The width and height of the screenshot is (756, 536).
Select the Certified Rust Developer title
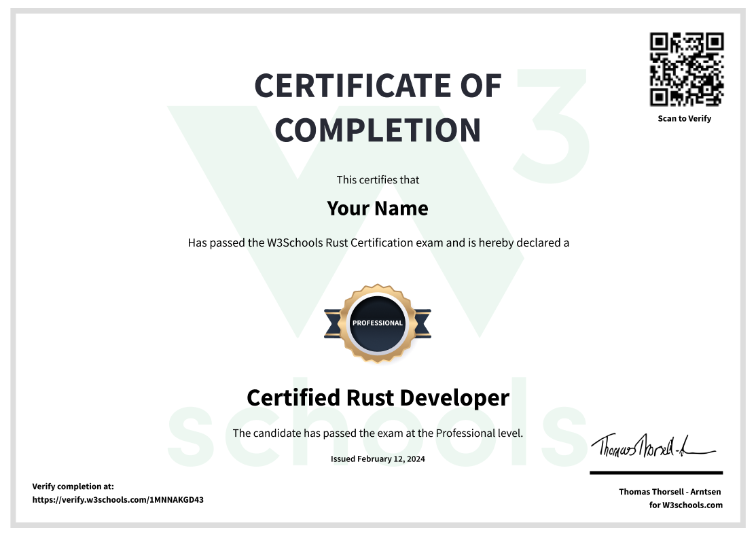pyautogui.click(x=378, y=397)
